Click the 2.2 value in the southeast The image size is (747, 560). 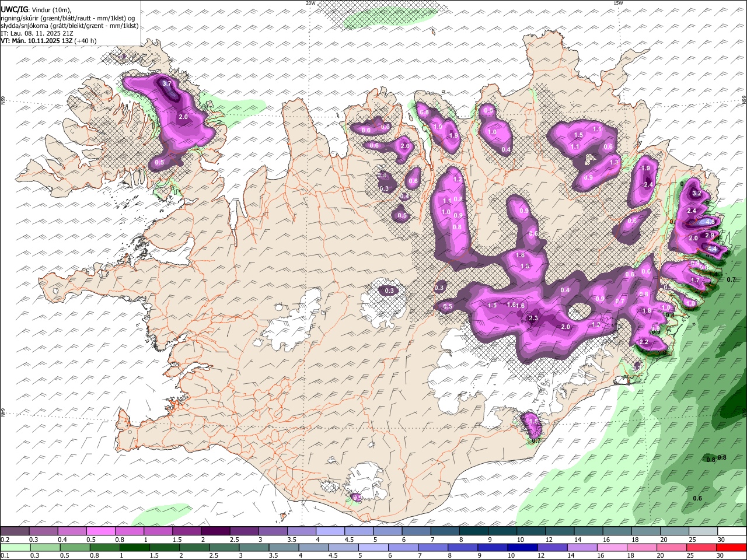coord(644,342)
